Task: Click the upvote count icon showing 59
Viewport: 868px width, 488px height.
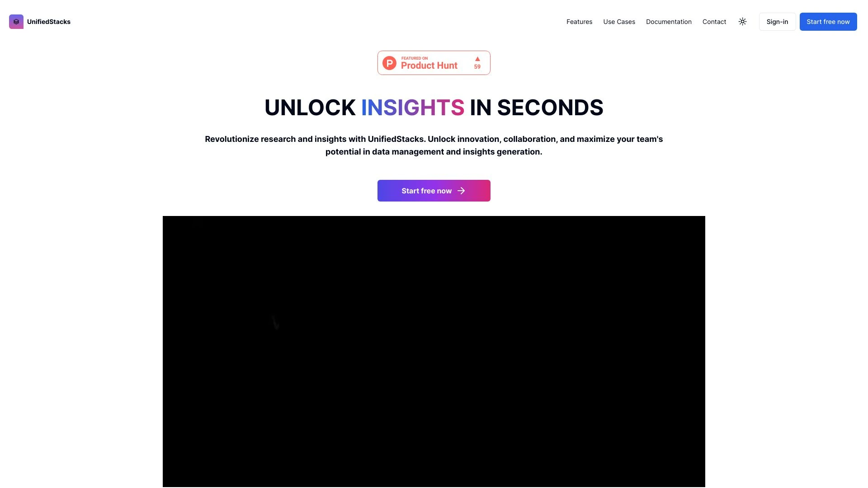Action: (x=477, y=62)
